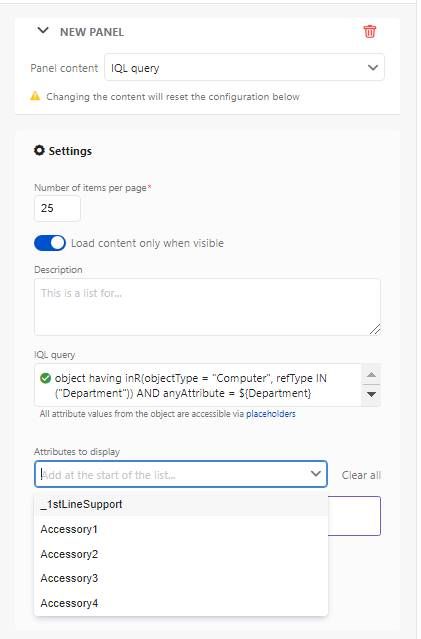Collapse the NEW PANEL section chevron
The image size is (421, 639).
click(x=43, y=31)
